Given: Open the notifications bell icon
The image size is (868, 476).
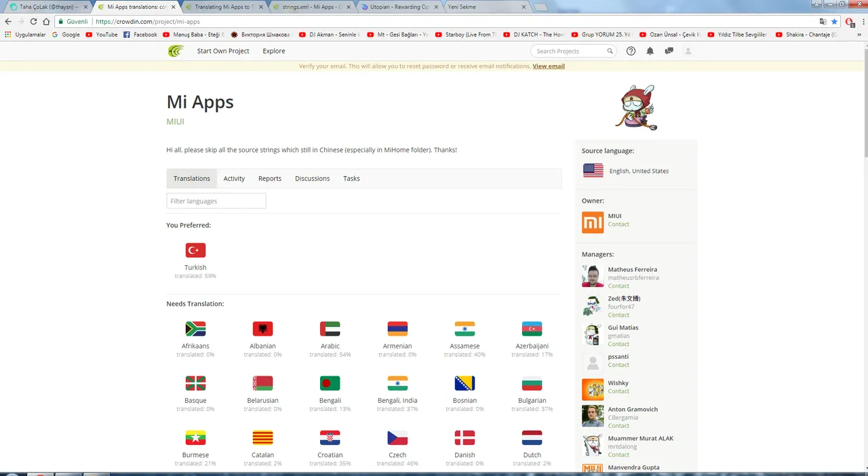Looking at the screenshot, I should pyautogui.click(x=650, y=51).
